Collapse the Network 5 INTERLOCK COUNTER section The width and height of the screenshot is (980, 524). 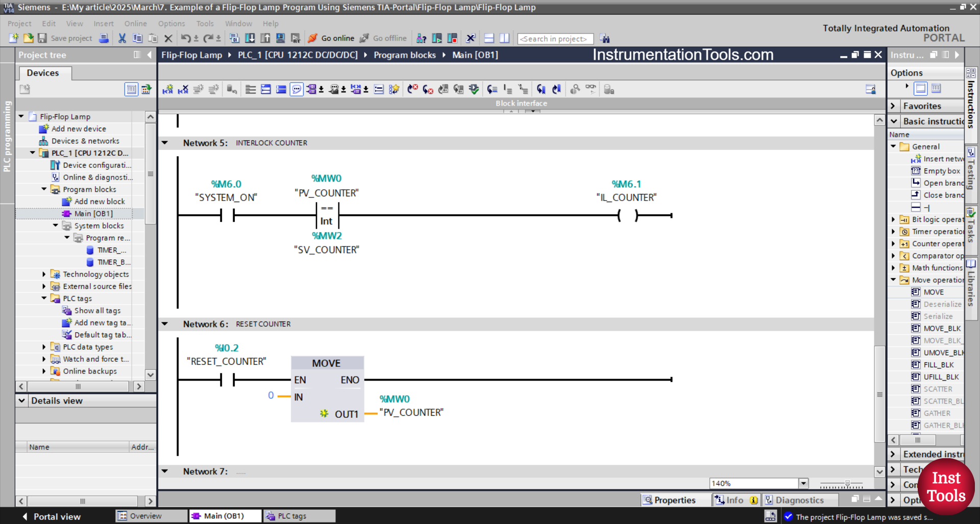[164, 143]
